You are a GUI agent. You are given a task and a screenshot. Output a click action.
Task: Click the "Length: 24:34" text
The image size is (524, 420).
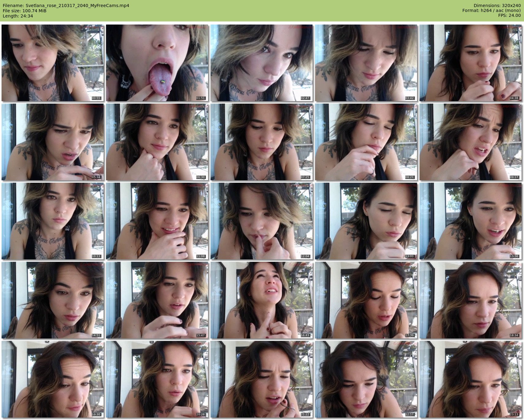tap(18, 16)
